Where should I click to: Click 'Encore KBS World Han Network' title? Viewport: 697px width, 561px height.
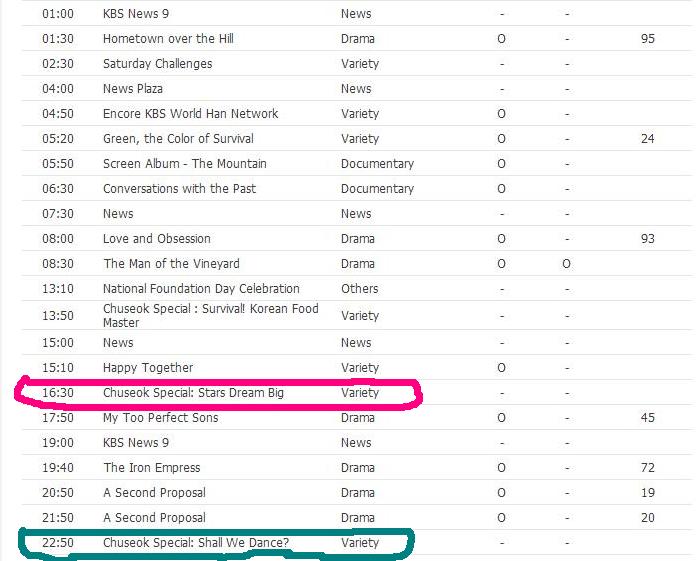click(190, 113)
